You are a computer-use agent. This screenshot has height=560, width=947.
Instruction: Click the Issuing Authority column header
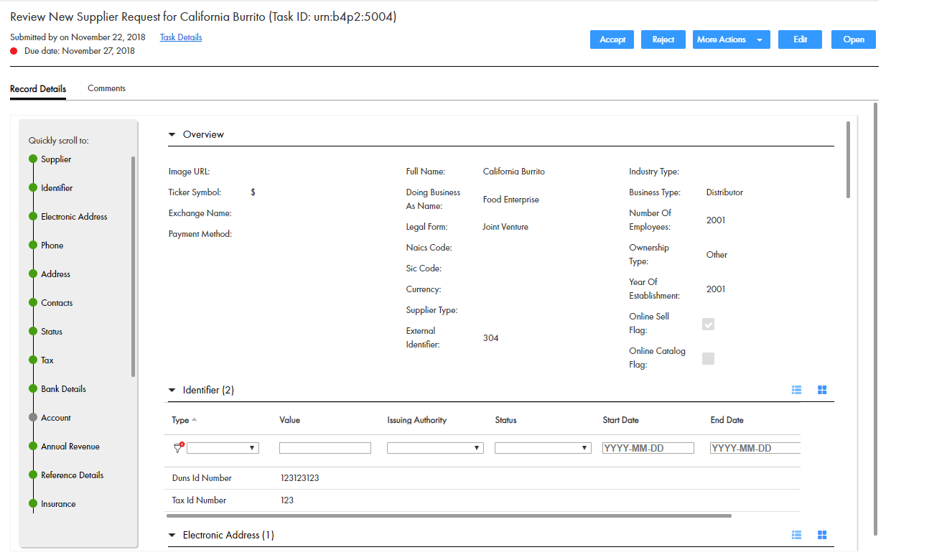click(x=417, y=420)
